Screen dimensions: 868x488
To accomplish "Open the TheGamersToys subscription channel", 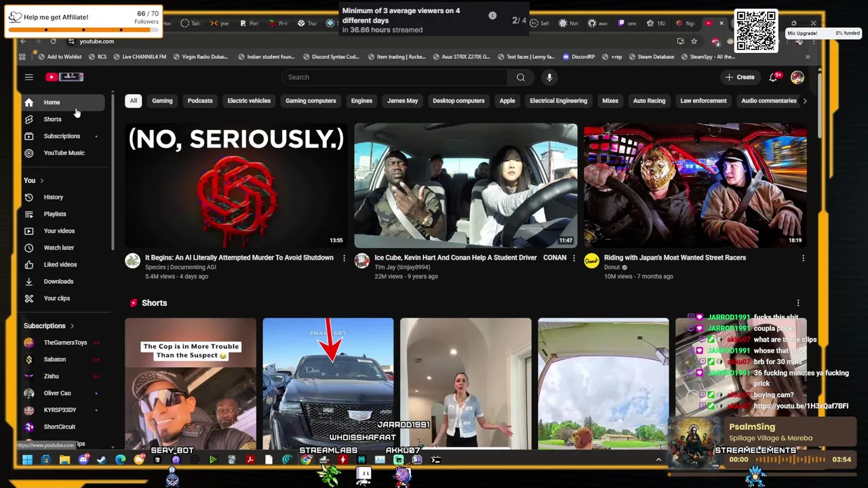I will coord(62,343).
